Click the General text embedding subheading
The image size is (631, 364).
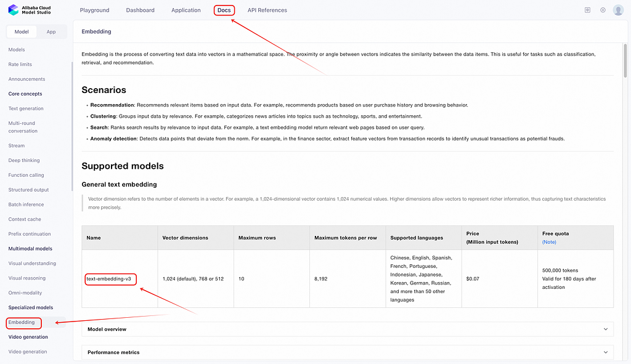click(x=119, y=185)
